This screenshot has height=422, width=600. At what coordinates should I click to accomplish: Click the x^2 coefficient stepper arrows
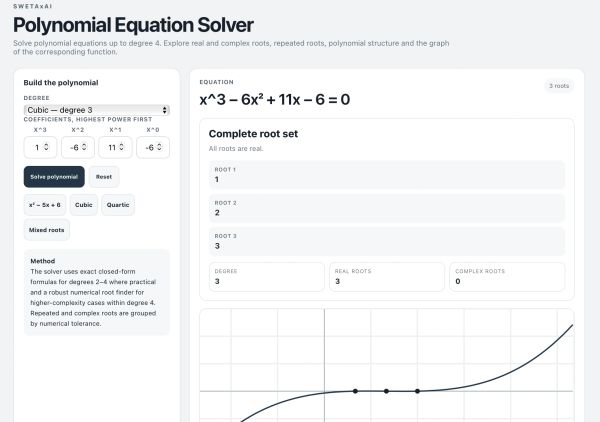84,147
